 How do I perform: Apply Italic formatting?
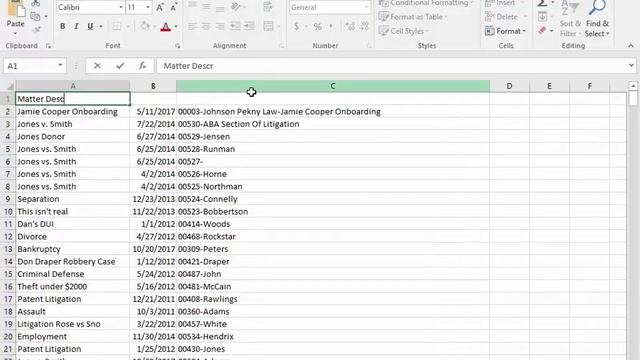[x=76, y=27]
